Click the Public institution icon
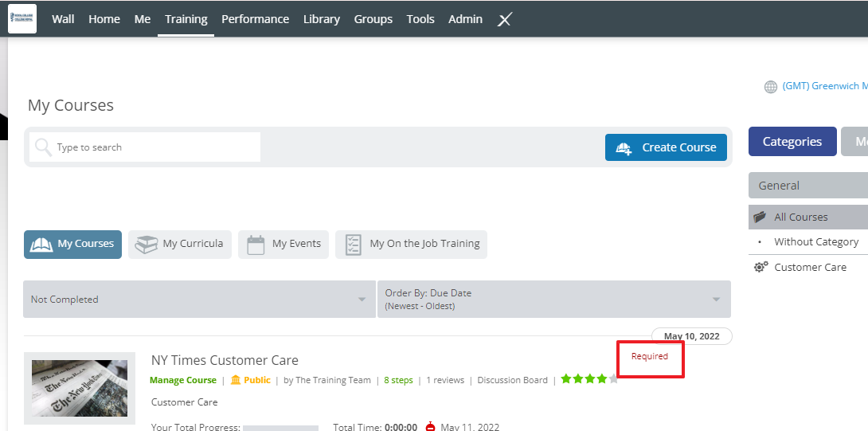 point(236,380)
